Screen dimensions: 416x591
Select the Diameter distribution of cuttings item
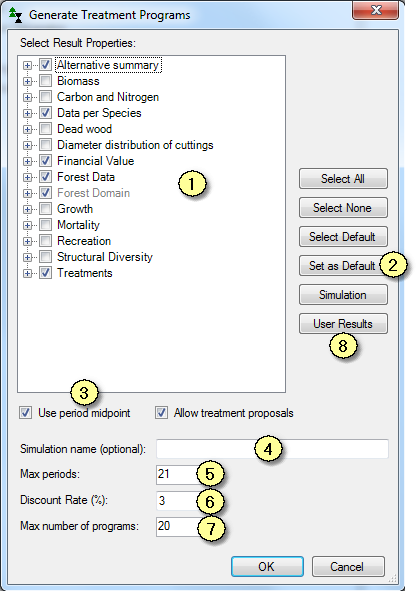(135, 145)
